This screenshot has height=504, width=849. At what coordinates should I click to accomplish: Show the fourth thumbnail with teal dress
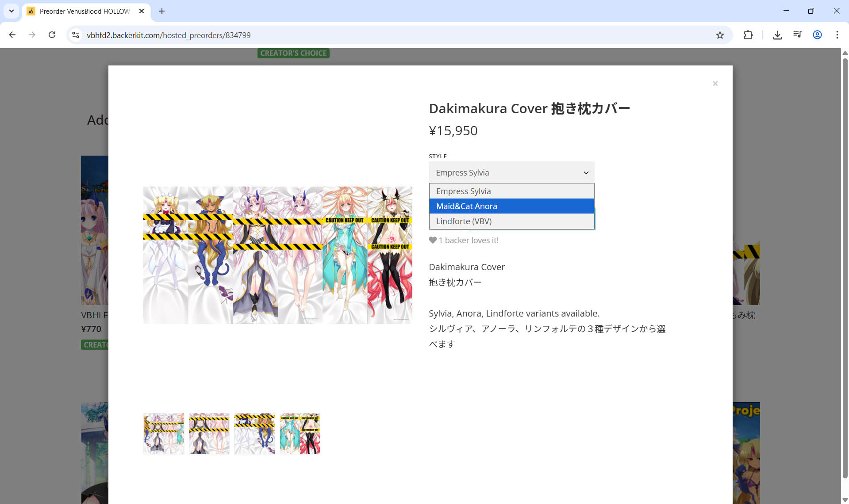pyautogui.click(x=300, y=433)
